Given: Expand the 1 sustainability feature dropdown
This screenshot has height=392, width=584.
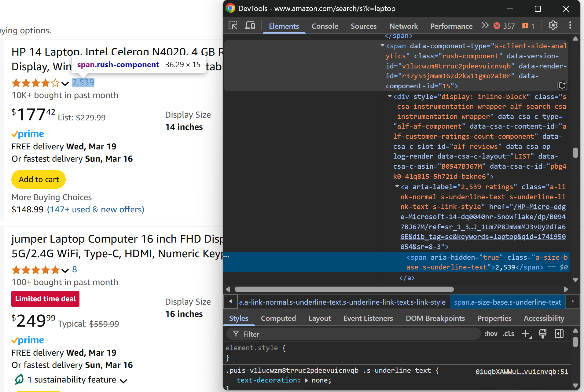Looking at the screenshot, I should (x=123, y=381).
